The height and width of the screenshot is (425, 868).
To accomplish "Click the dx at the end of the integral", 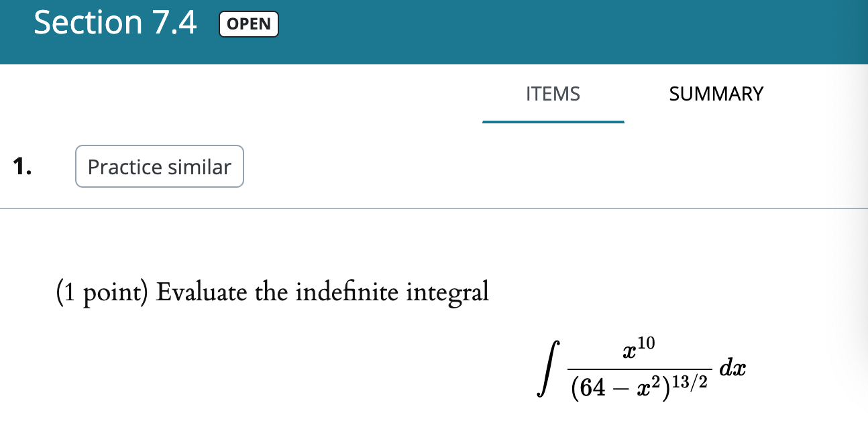I will coord(732,368).
